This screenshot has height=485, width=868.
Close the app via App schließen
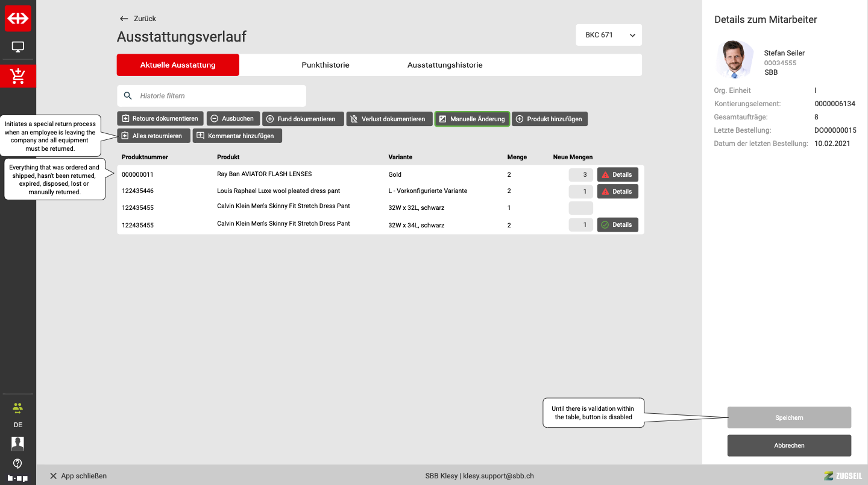[78, 476]
